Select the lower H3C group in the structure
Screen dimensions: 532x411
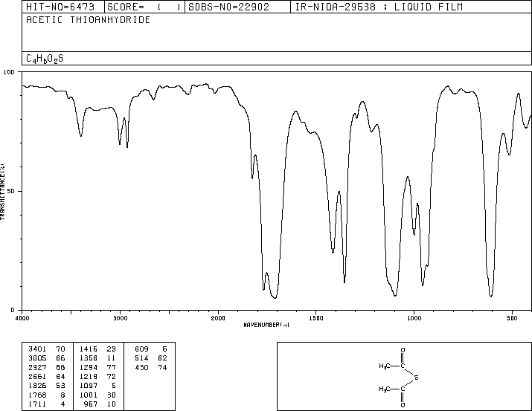(x=384, y=389)
